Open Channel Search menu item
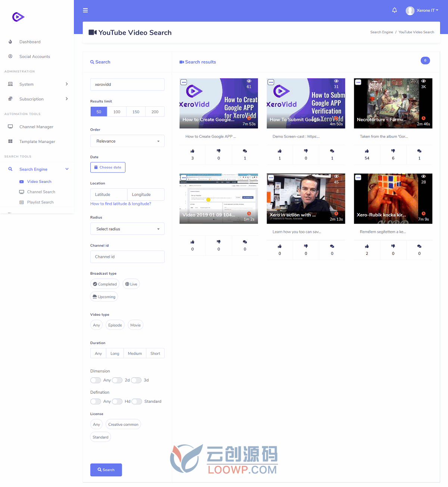The height and width of the screenshot is (487, 448). 41,192
